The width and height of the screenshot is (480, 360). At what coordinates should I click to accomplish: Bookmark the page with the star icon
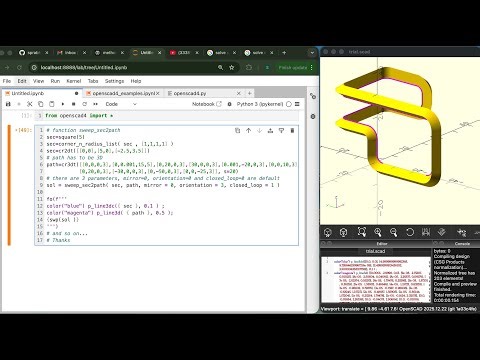coord(232,68)
